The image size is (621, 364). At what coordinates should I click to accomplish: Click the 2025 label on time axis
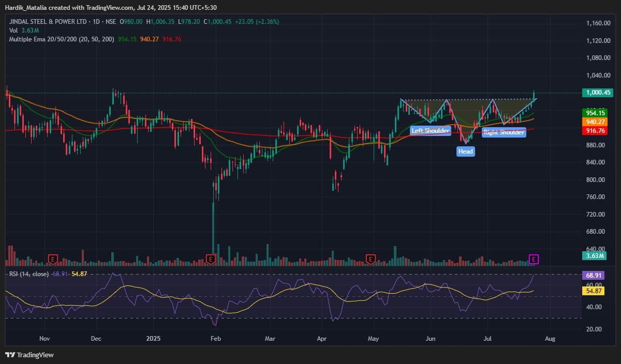pyautogui.click(x=153, y=339)
